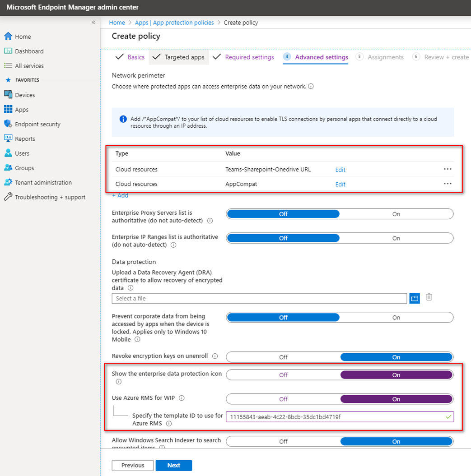Click the Type column header
The image size is (471, 476).
coord(121,153)
